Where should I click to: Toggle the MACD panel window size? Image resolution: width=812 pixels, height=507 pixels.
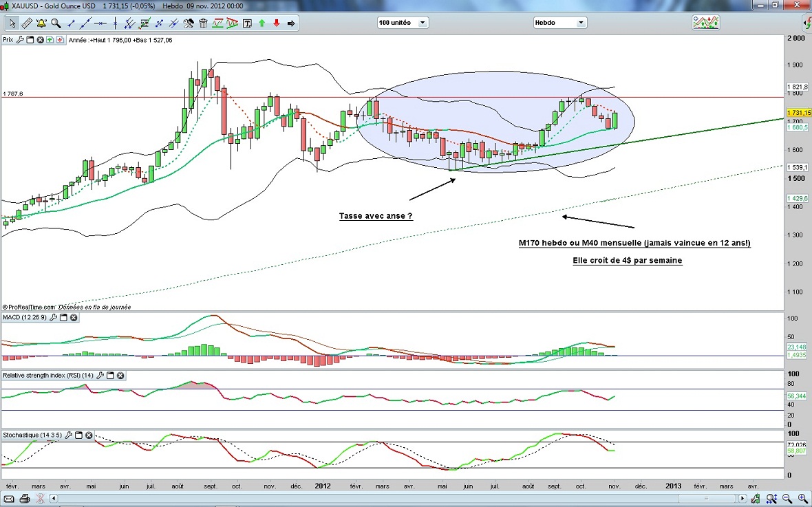pyautogui.click(x=63, y=318)
